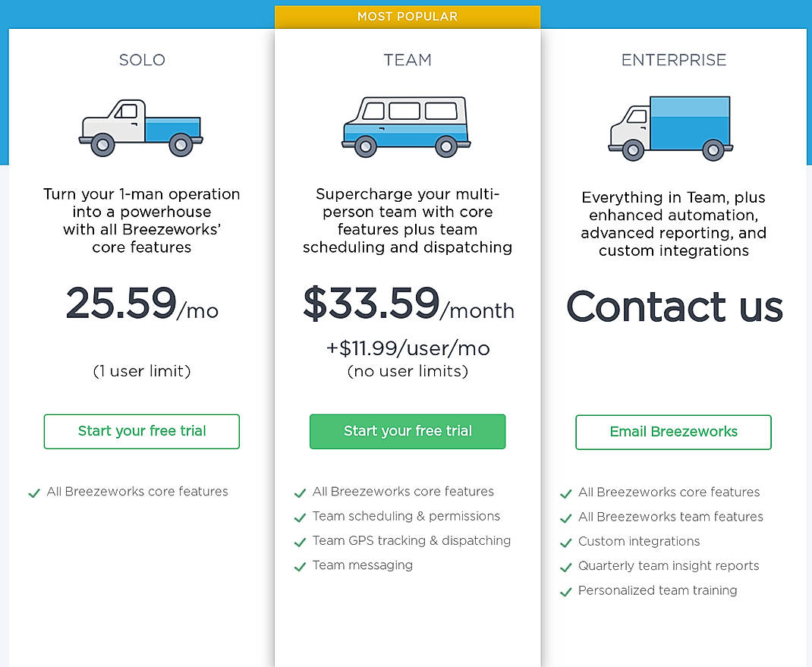812x667 pixels.
Task: Click the checkmark next to Quarterly team insight reports
Action: click(566, 567)
